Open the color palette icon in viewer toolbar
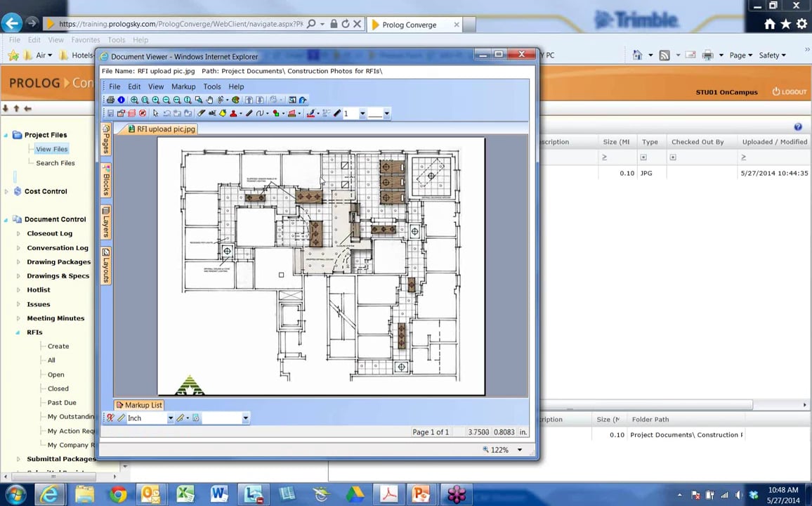 tap(235, 100)
